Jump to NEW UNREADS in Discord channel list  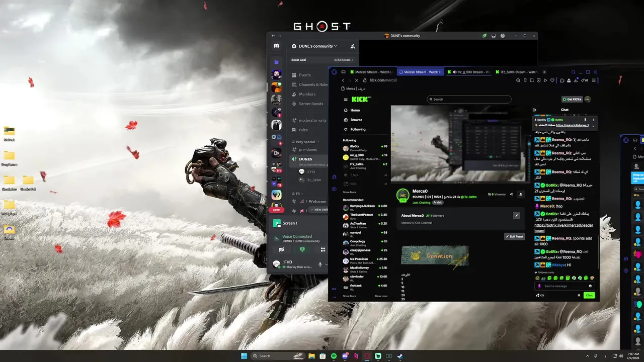318,210
